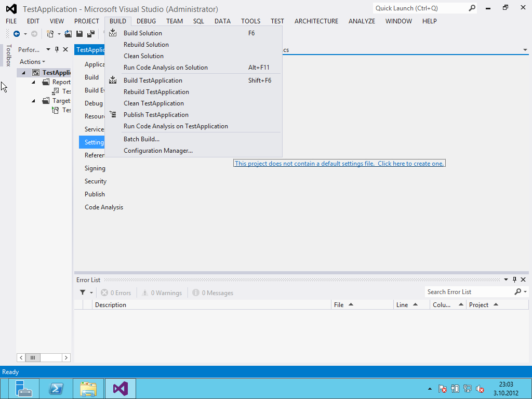This screenshot has width=532, height=399.
Task: Click the greyed Navigate Forward arrow icon
Action: tap(34, 34)
